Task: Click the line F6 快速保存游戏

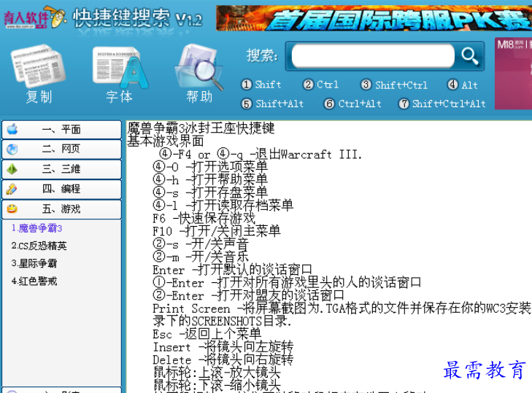Action: pyautogui.click(x=204, y=218)
